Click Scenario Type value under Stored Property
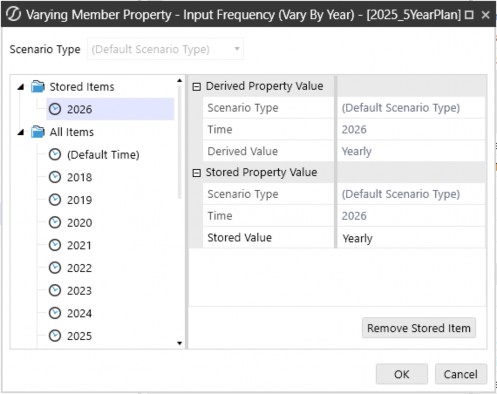 411,194
